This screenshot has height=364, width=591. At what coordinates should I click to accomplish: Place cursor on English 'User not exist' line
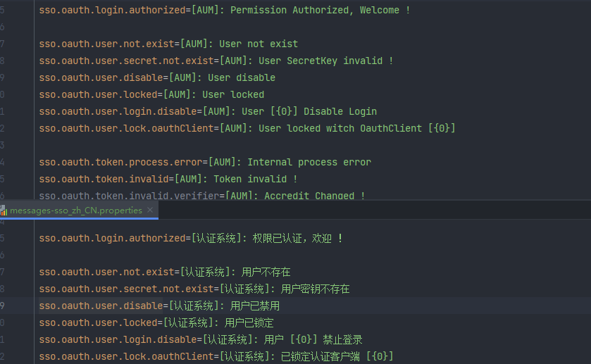[x=168, y=44]
